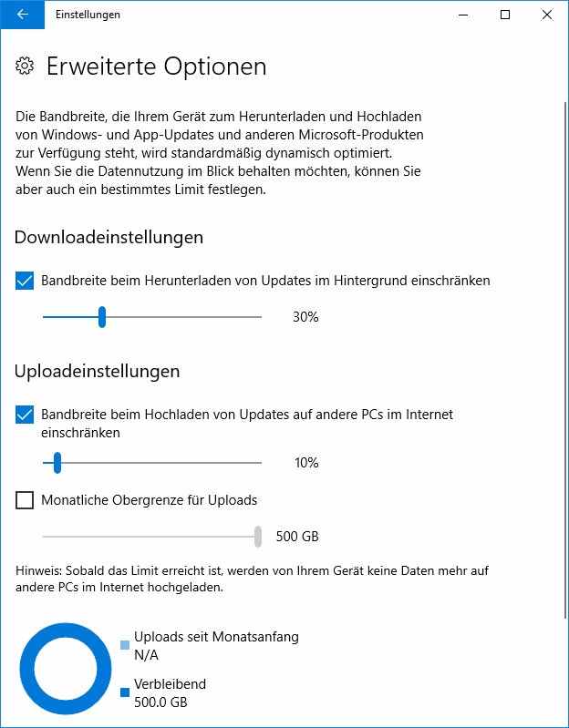The width and height of the screenshot is (569, 728).
Task: Close the Einstellungen window
Action: 547,15
